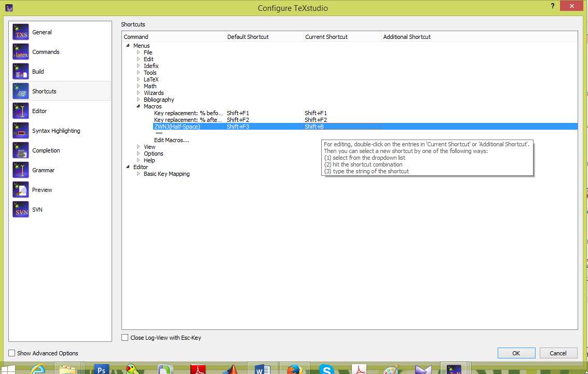Open the Build settings page icon
This screenshot has width=588, height=374.
click(21, 72)
